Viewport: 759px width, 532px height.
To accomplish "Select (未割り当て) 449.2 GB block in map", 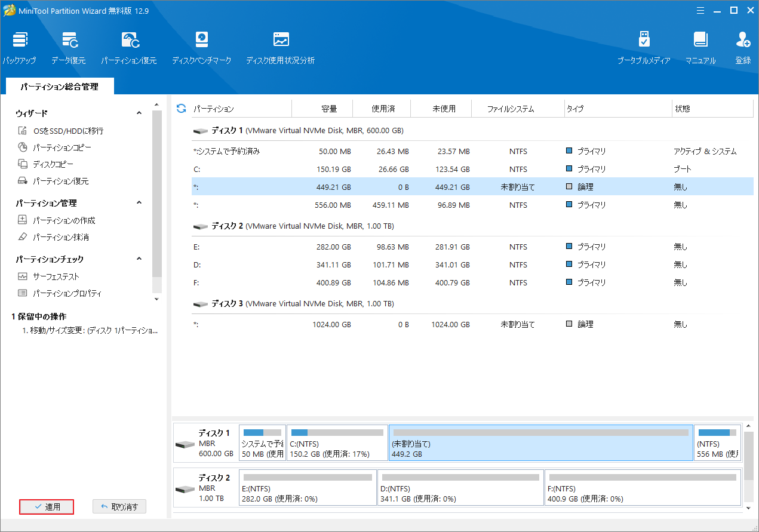I will (x=541, y=442).
